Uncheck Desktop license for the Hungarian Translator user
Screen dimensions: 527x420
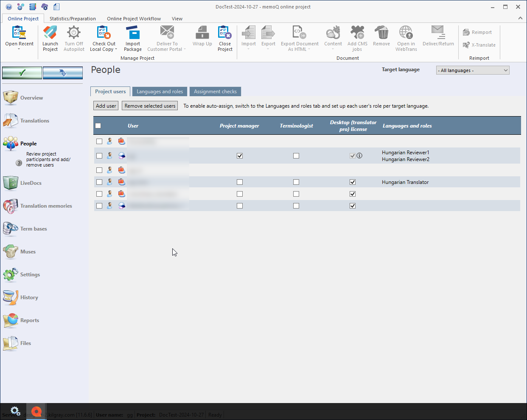[353, 182]
